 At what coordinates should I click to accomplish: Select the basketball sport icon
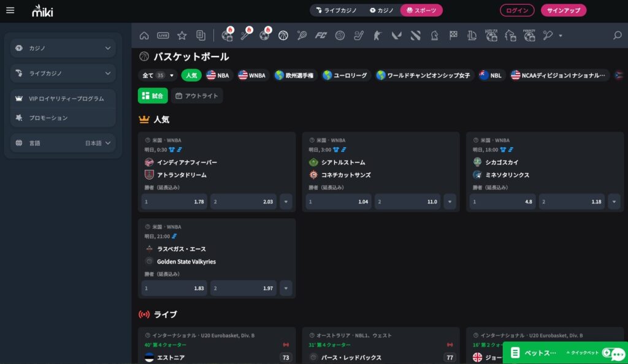(x=283, y=36)
